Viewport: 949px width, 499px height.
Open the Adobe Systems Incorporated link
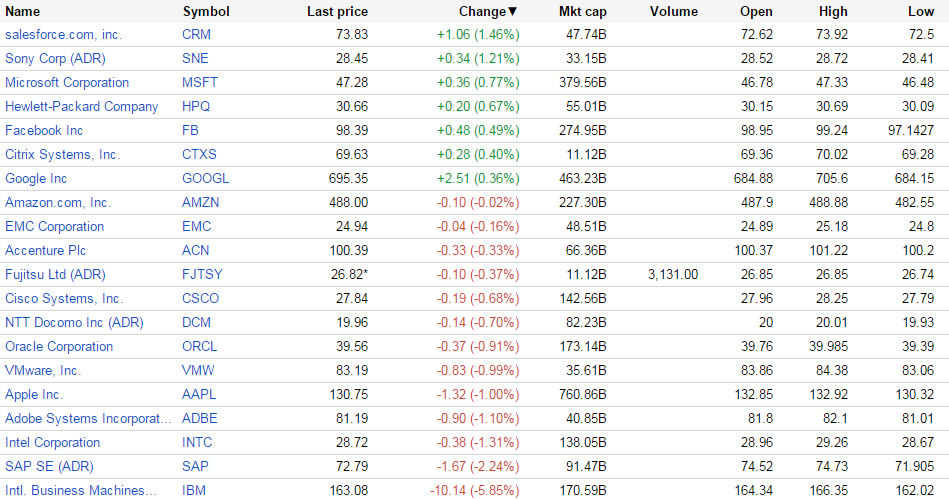pos(80,419)
